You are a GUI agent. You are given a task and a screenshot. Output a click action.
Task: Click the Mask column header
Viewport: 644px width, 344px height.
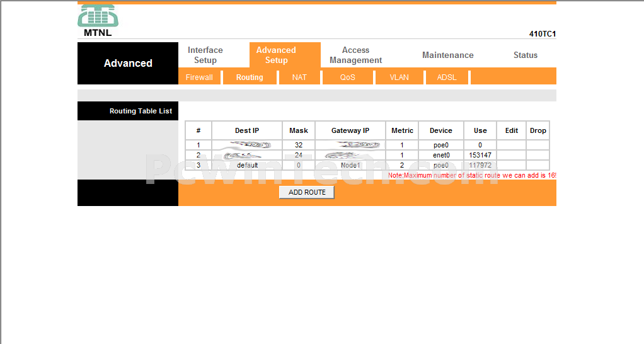click(x=299, y=130)
